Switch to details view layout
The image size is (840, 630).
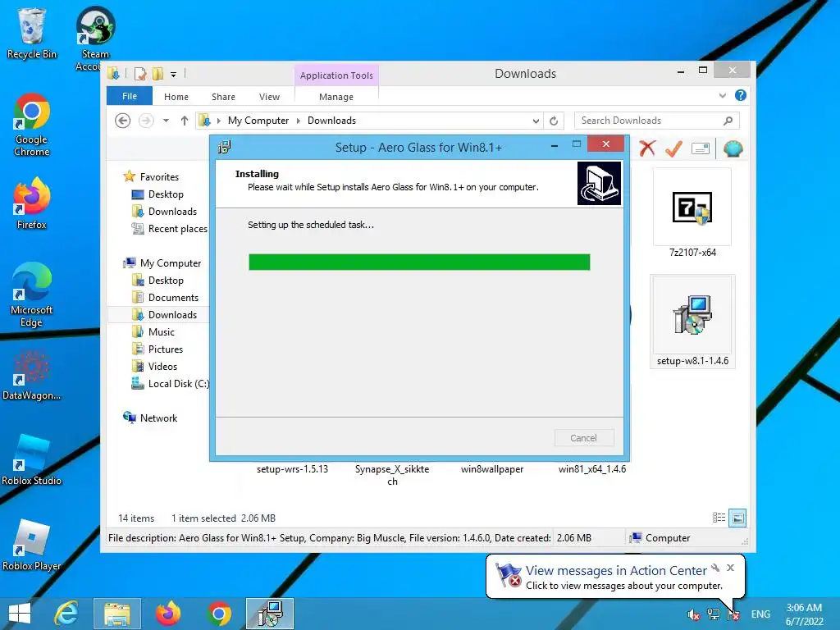(719, 518)
